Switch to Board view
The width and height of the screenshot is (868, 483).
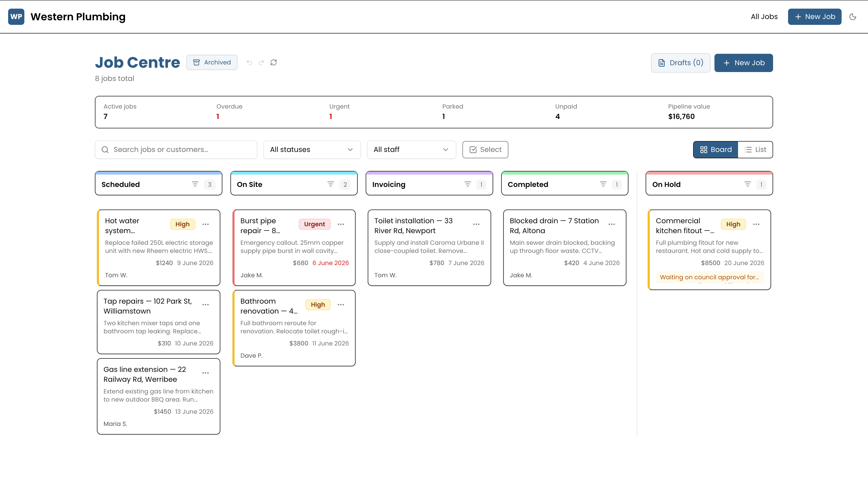[x=716, y=150]
